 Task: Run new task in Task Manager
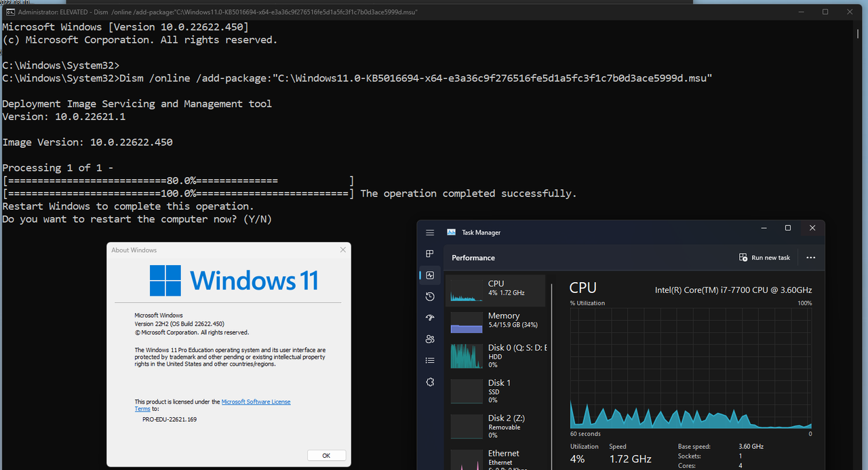click(x=764, y=258)
